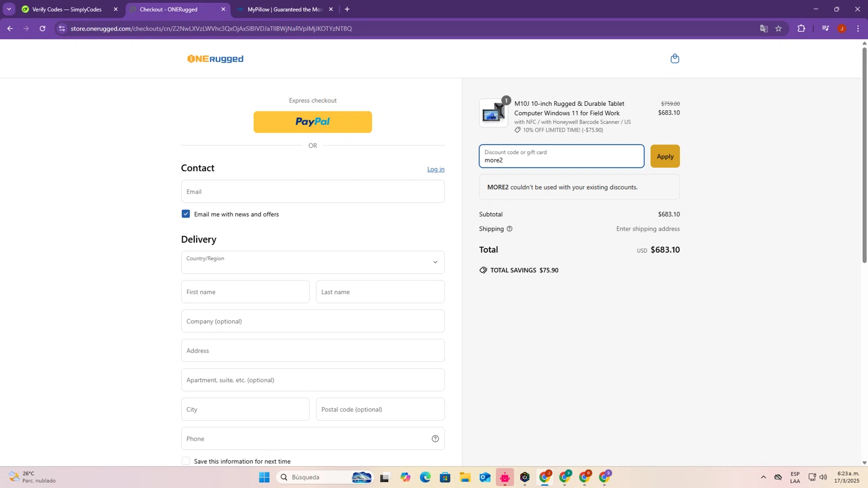This screenshot has width=868, height=488.
Task: Open the Windows Start menu
Action: [x=264, y=477]
